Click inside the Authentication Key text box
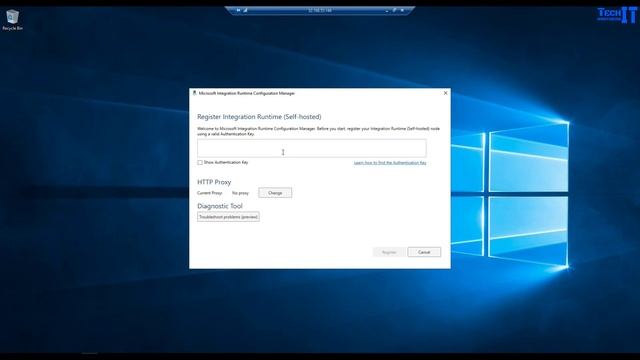 [x=312, y=148]
